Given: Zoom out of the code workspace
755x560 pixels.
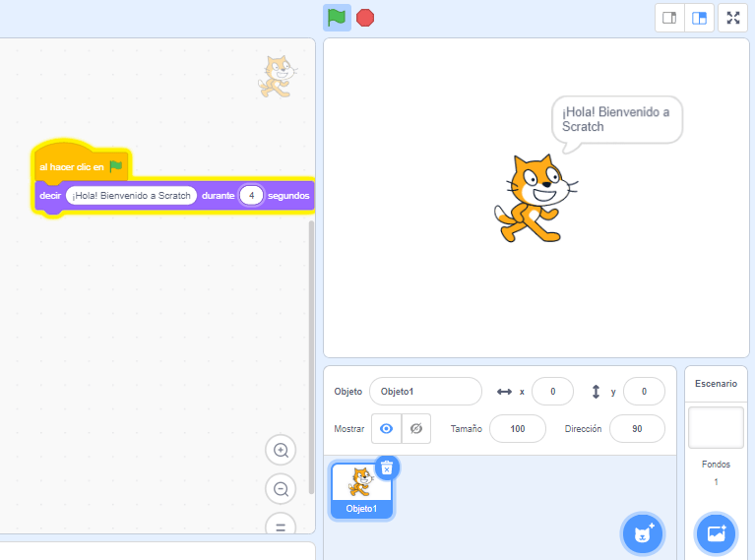Looking at the screenshot, I should coord(281,489).
